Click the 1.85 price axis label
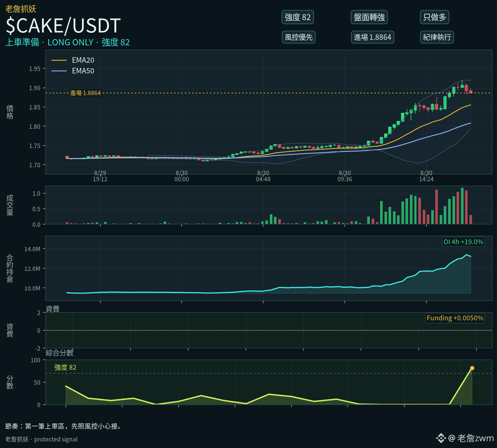 coord(35,107)
